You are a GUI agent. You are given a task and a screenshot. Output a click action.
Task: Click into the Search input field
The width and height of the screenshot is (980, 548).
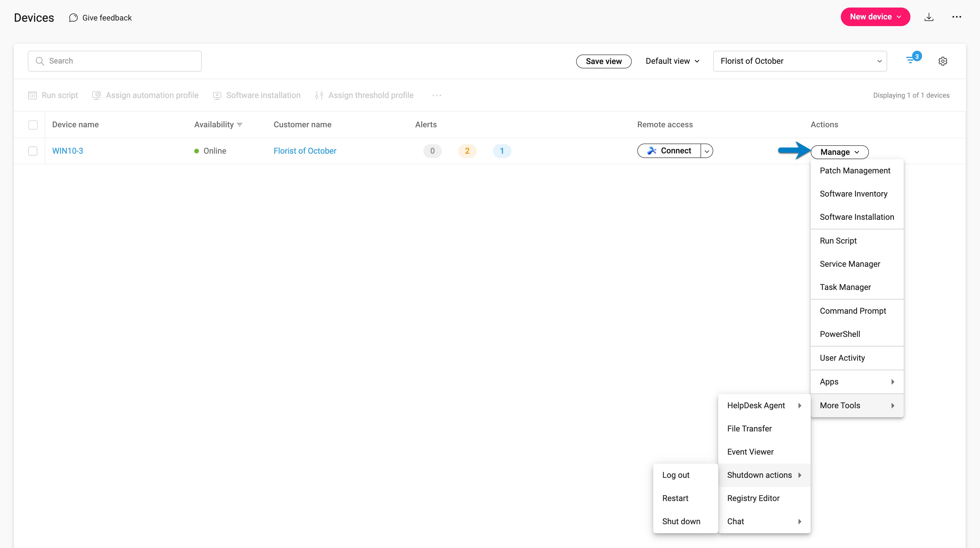(x=115, y=61)
